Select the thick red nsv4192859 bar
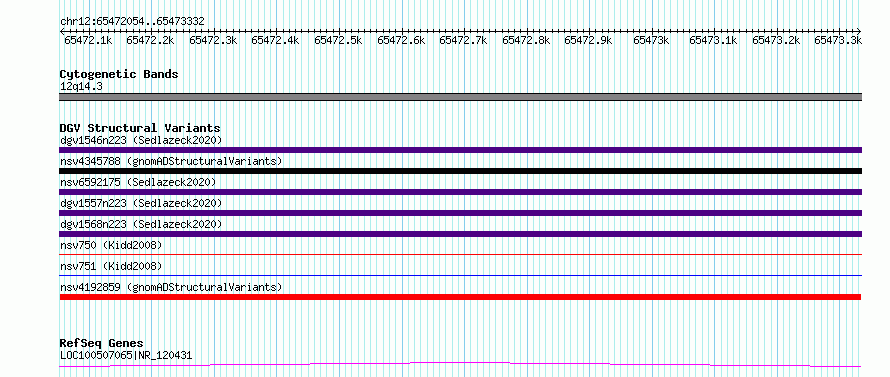890x377 pixels. click(460, 297)
